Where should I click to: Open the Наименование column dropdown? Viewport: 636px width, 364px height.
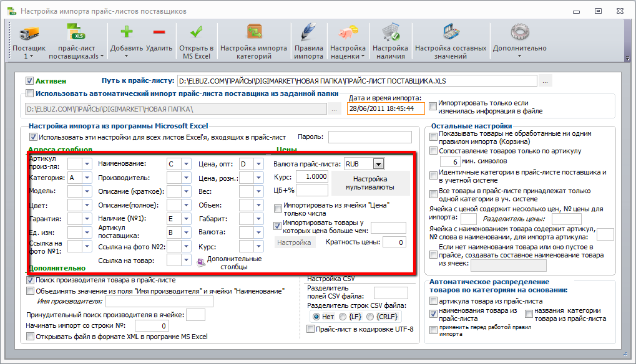point(186,163)
